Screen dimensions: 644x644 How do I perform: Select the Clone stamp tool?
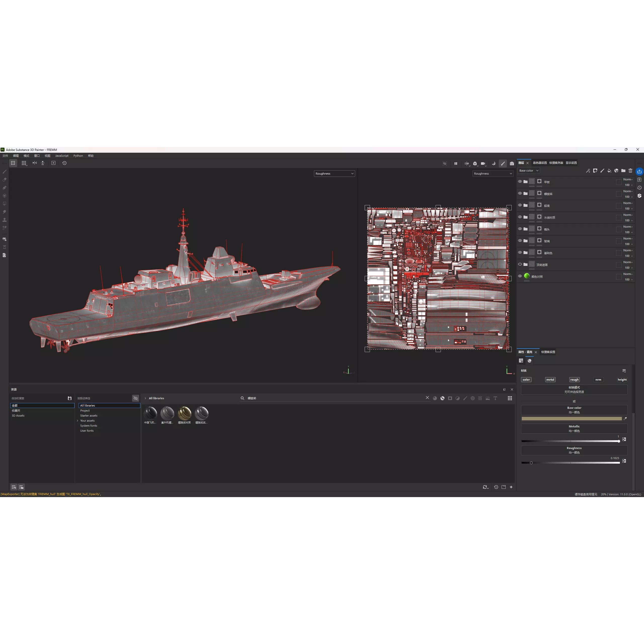click(4, 220)
